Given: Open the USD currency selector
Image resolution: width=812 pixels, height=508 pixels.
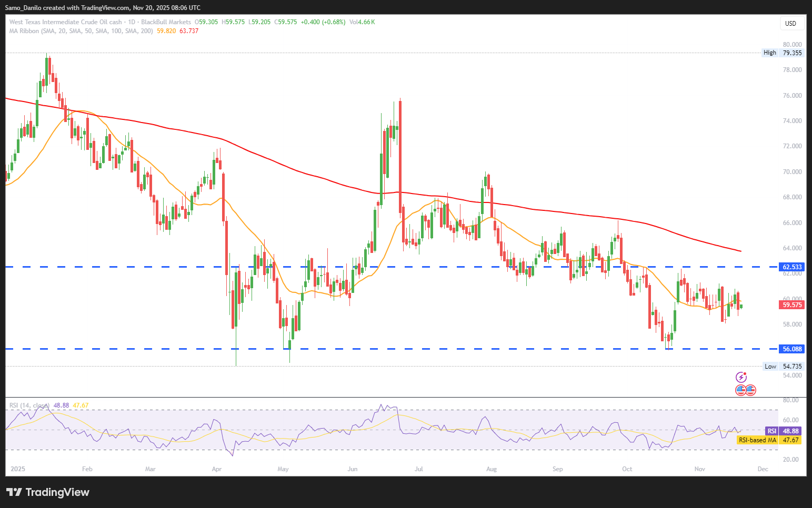Looking at the screenshot, I should tap(790, 23).
